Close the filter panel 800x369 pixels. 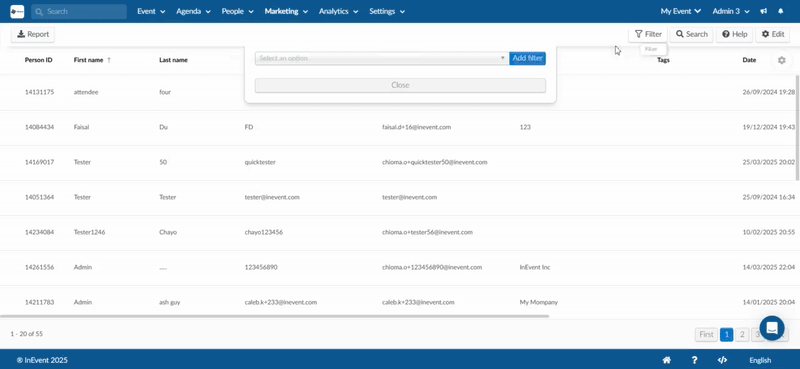(401, 85)
